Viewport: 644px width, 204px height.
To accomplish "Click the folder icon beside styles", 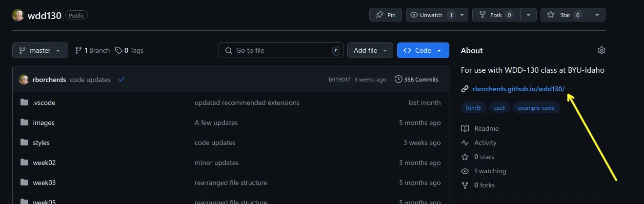I will pos(24,143).
